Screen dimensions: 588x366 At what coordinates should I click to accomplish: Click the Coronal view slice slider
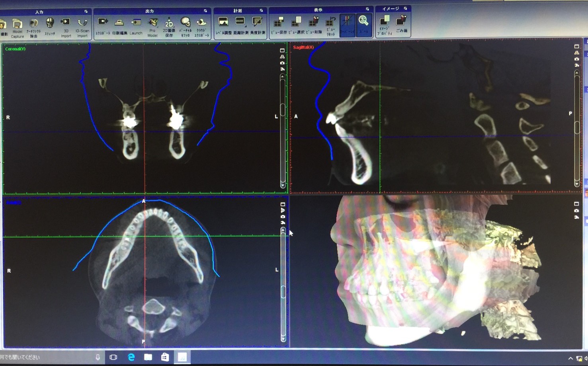point(283,110)
